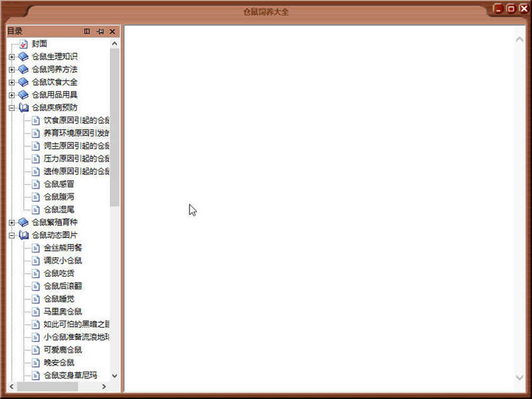532x399 pixels.
Task: Click the tree horizontal scrollbar left arrow
Action: (x=11, y=386)
